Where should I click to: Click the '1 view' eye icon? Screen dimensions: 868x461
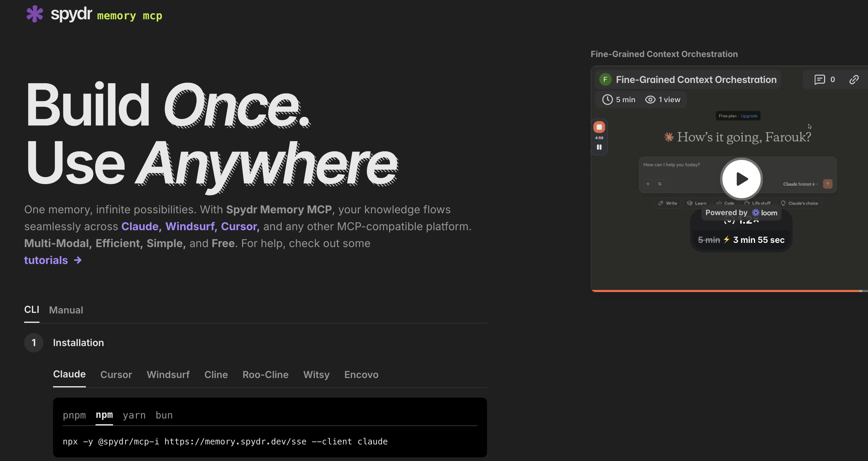[x=650, y=100]
